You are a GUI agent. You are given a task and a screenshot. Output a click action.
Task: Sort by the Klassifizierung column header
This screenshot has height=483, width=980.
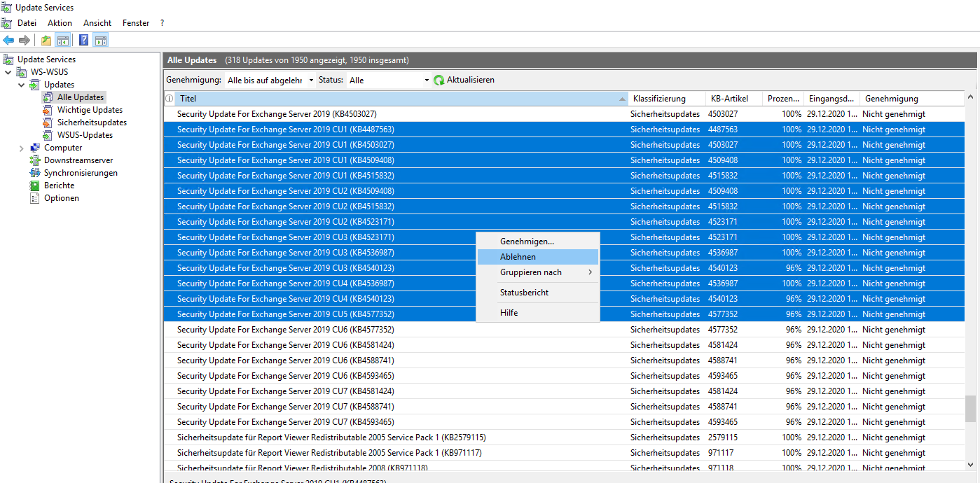666,99
